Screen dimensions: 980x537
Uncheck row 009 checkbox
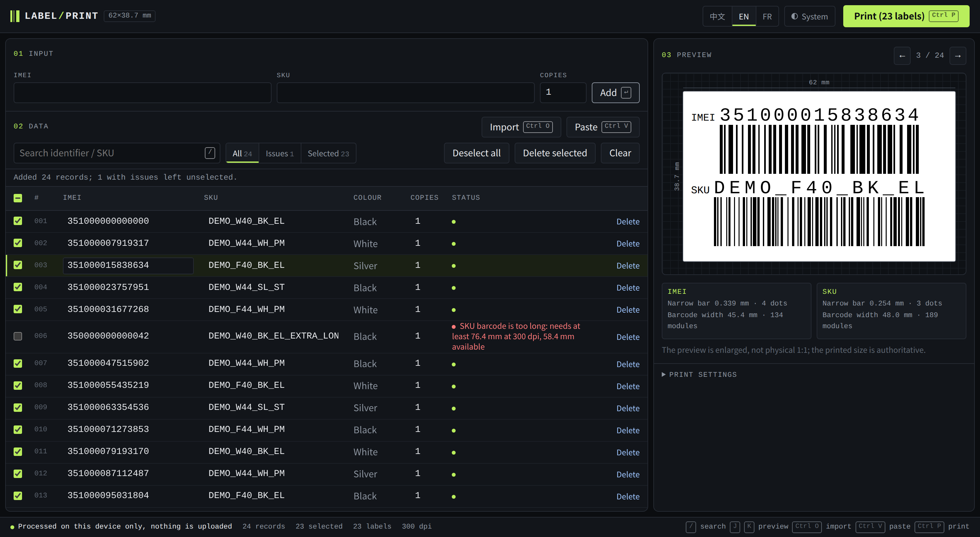[x=18, y=408]
